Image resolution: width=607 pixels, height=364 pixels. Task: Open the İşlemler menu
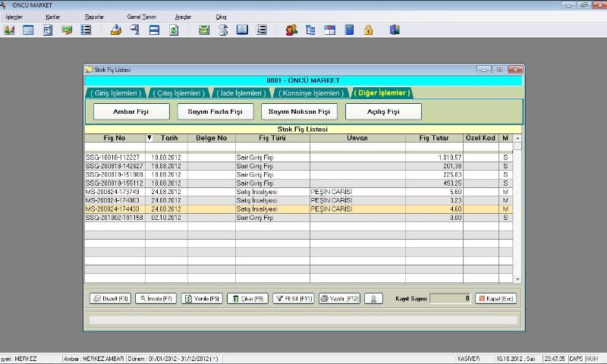click(14, 17)
